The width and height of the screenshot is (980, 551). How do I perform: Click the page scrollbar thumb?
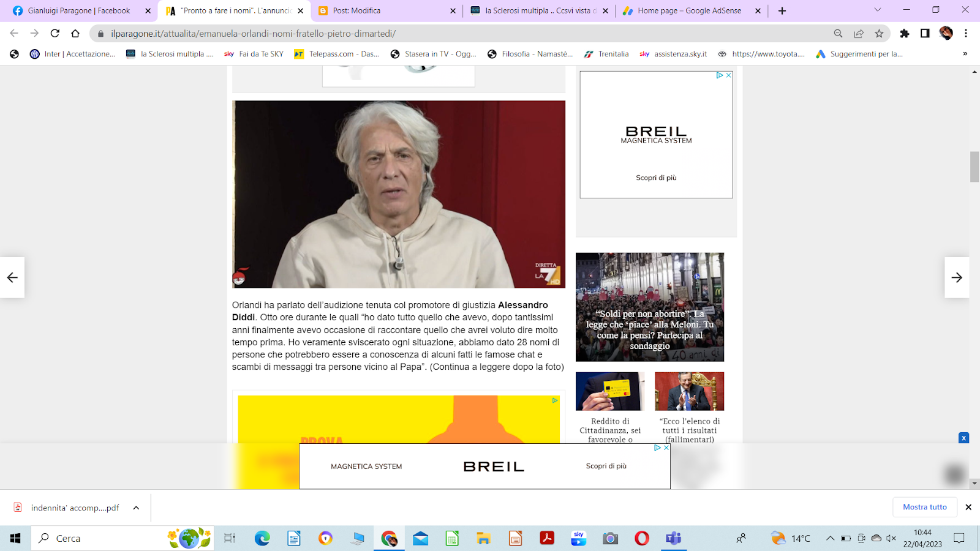[x=974, y=167]
